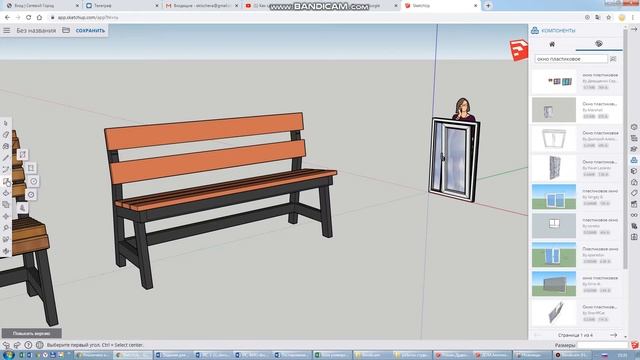This screenshot has width=640, height=360.
Task: Open the hamburger main menu
Action: point(7,30)
